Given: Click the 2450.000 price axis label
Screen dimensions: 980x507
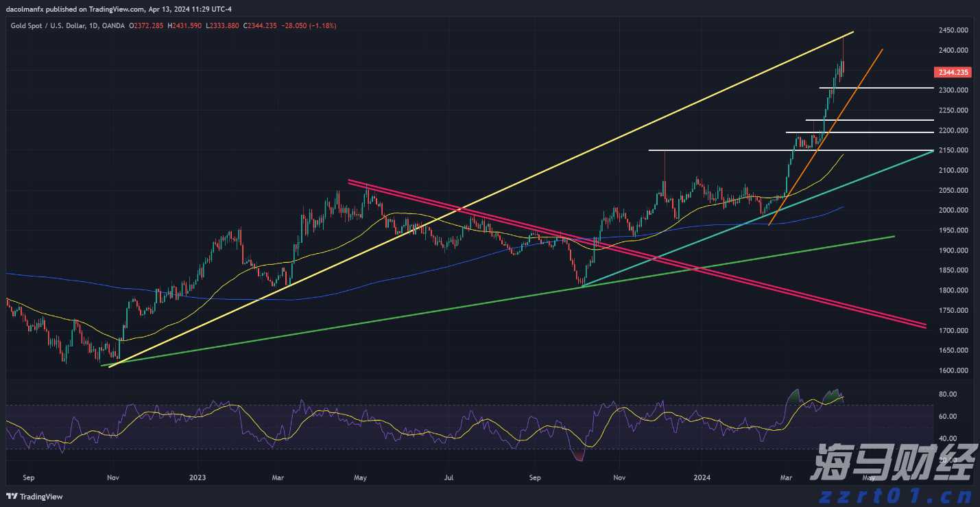Looking at the screenshot, I should pos(953,30).
